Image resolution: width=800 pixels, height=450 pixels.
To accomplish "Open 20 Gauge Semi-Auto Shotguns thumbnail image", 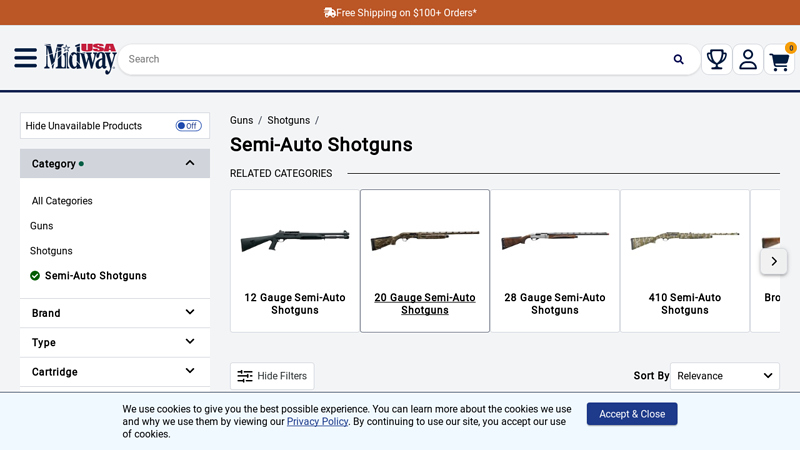I will [424, 240].
